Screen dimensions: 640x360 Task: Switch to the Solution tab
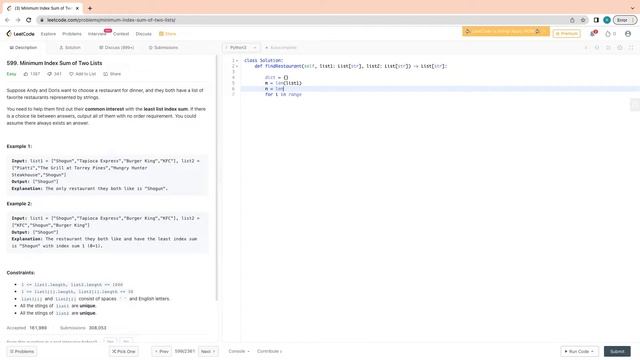tap(70, 48)
